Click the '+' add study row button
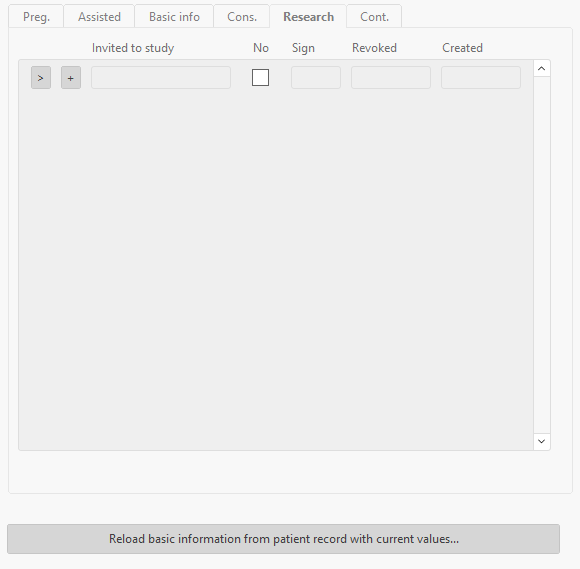Viewport: 580px width, 569px height. click(x=71, y=78)
